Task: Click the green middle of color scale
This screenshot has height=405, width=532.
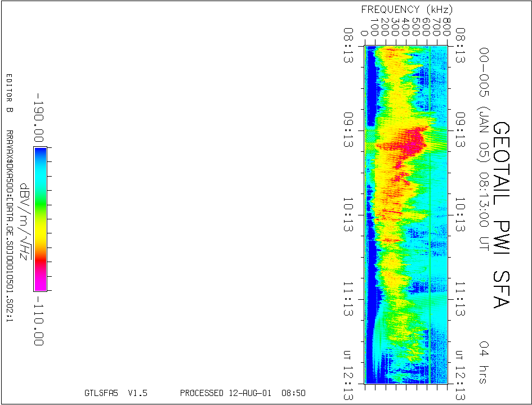Action: coord(41,204)
